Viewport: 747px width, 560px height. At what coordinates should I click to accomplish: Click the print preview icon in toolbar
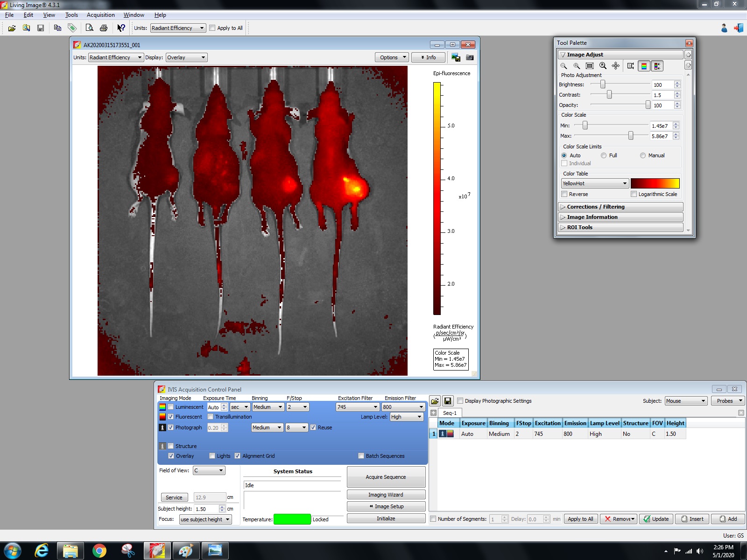pos(89,28)
